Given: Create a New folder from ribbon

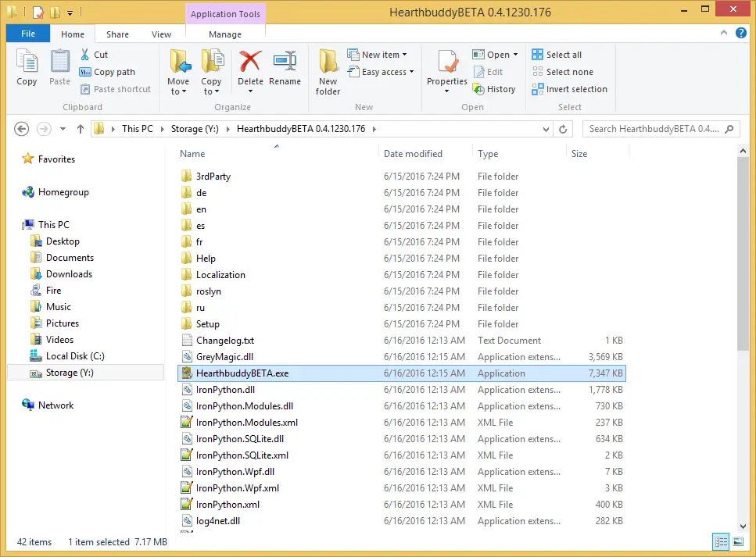Looking at the screenshot, I should (328, 72).
